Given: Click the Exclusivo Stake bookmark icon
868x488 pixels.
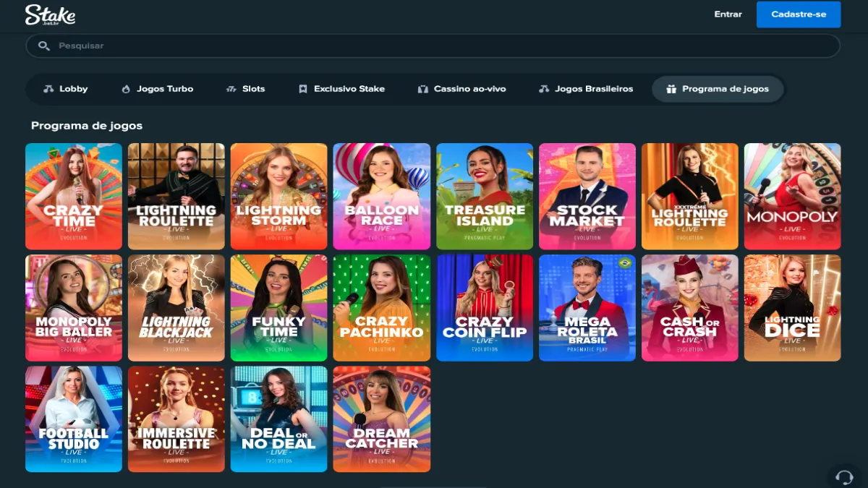Looking at the screenshot, I should pos(303,89).
